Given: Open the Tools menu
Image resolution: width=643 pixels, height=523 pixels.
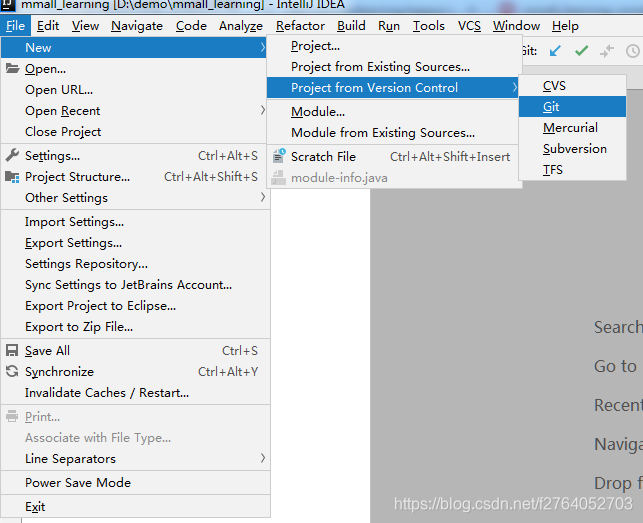Looking at the screenshot, I should 429,26.
